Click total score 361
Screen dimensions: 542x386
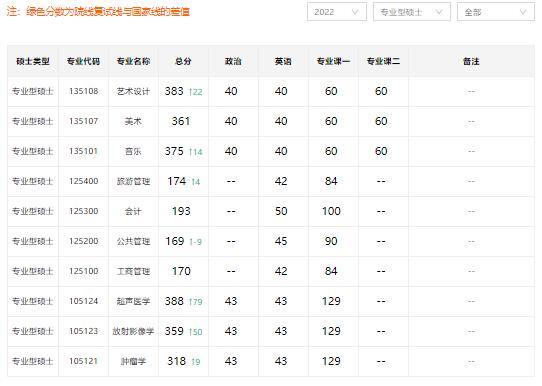pos(181,121)
